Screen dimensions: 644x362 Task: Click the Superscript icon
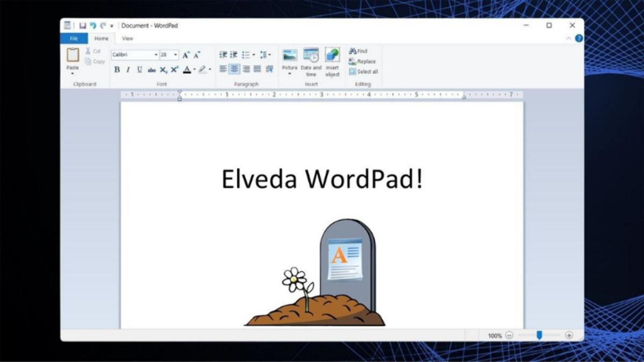pyautogui.click(x=174, y=69)
